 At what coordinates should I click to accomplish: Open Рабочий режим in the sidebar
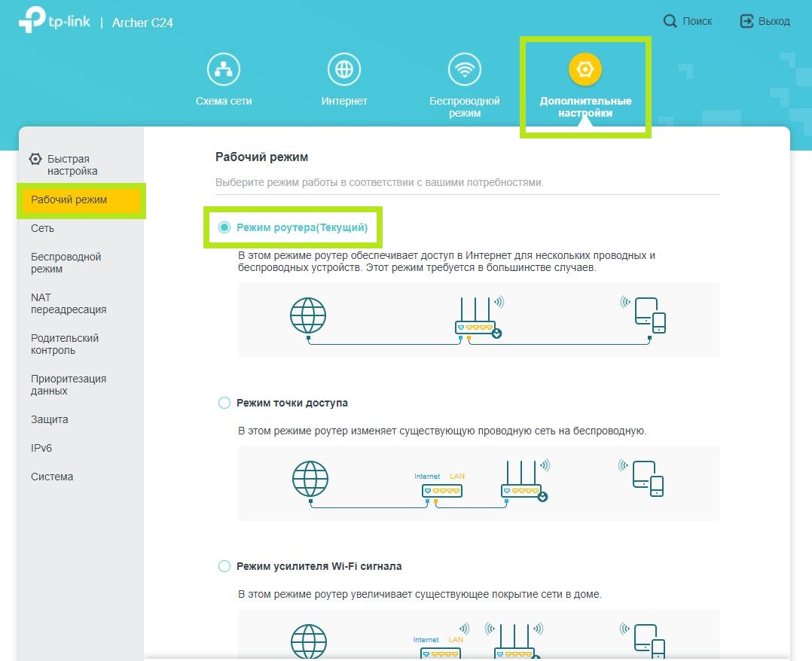click(69, 200)
